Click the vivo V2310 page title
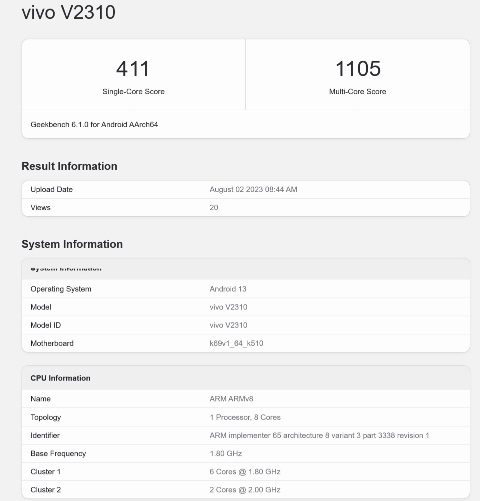 click(69, 12)
